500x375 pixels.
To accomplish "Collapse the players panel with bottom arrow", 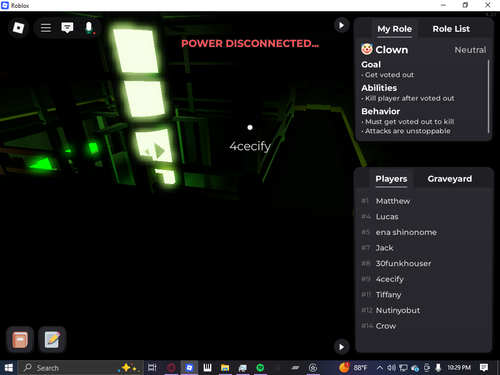I will 341,347.
